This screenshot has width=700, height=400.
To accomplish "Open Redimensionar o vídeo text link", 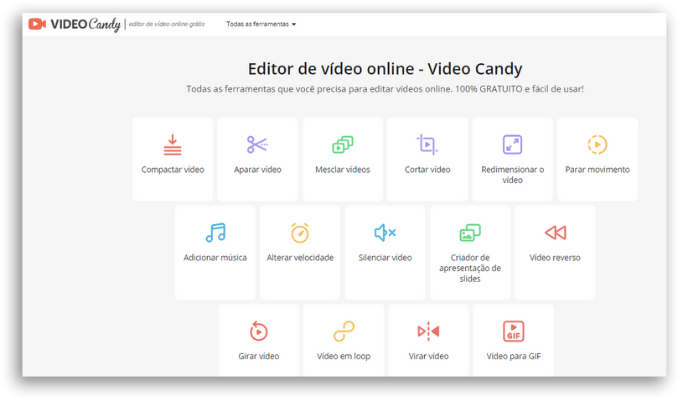I will (x=512, y=175).
